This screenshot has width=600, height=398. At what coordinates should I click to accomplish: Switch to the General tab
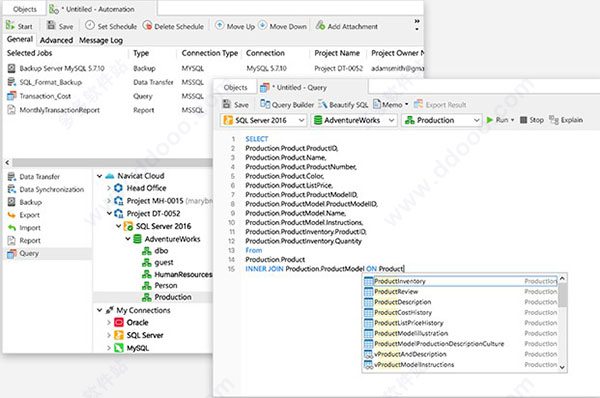coord(20,39)
